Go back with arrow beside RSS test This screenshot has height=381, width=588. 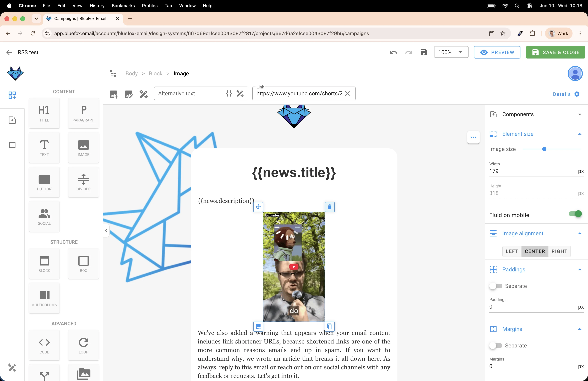click(x=9, y=52)
